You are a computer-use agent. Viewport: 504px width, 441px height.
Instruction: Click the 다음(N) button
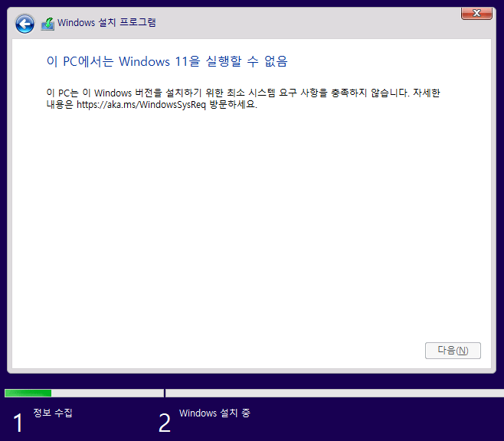click(453, 351)
